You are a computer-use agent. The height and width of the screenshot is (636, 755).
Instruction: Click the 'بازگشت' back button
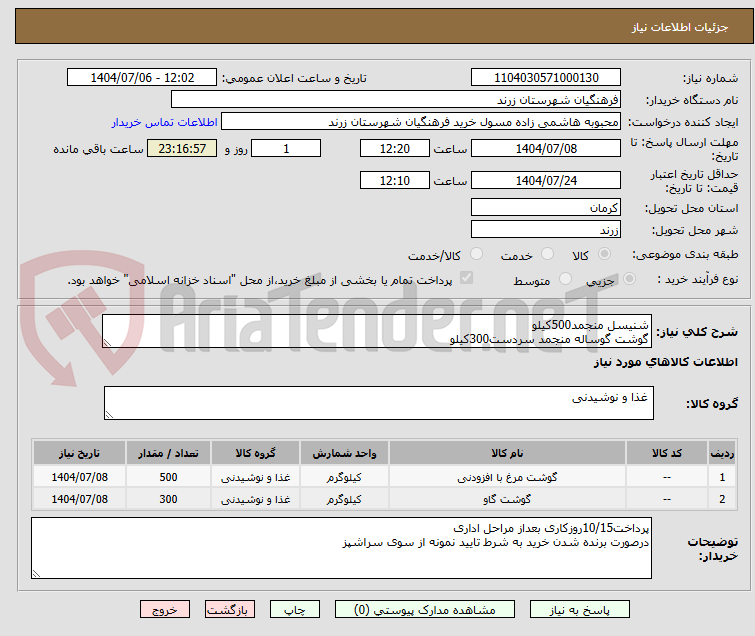[x=229, y=610]
